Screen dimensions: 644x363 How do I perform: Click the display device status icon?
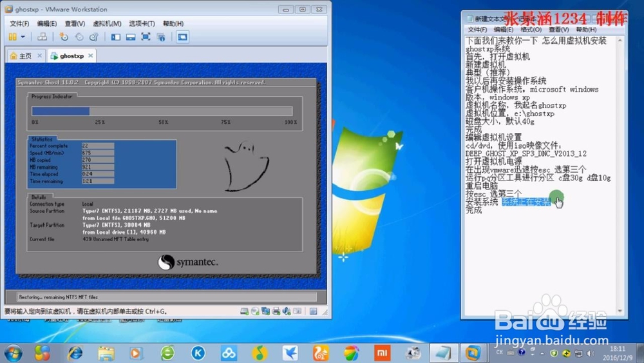(298, 311)
